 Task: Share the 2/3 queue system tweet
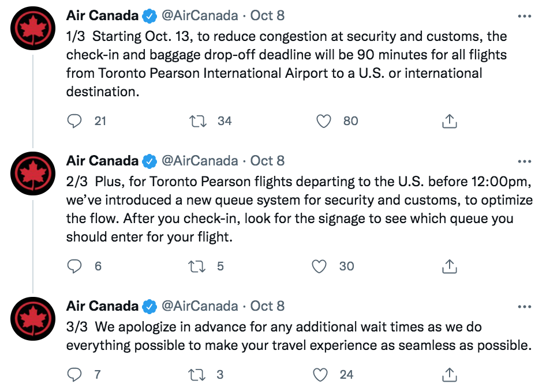point(449,266)
